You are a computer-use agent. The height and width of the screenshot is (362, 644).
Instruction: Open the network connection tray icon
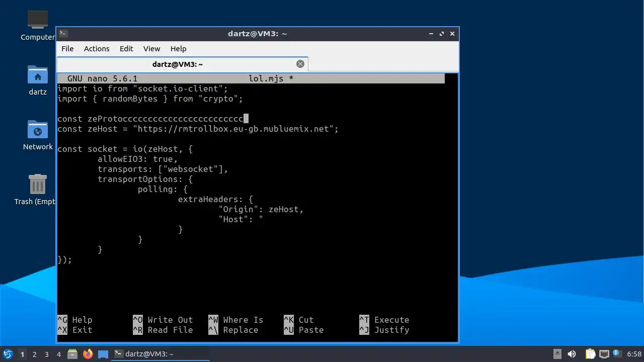[x=604, y=354]
